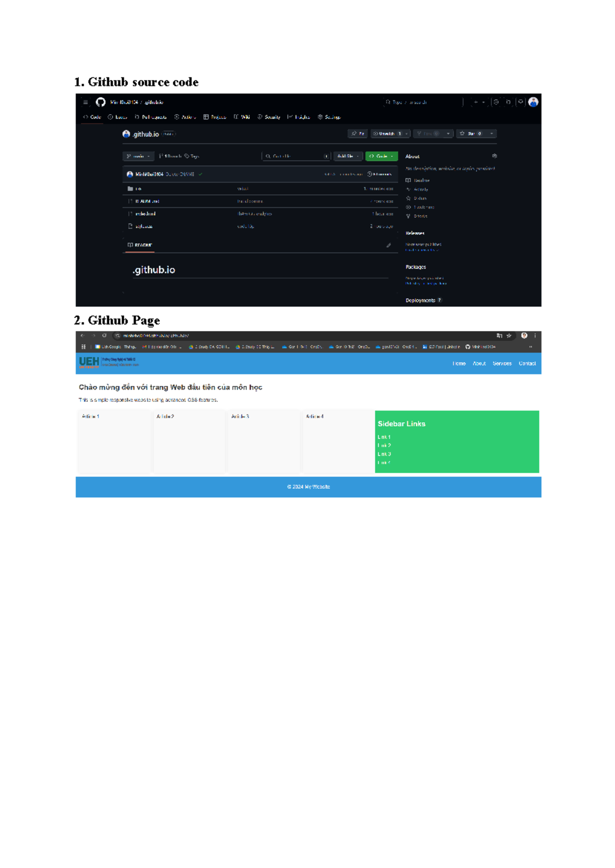Click the Services nav link

tap(502, 363)
